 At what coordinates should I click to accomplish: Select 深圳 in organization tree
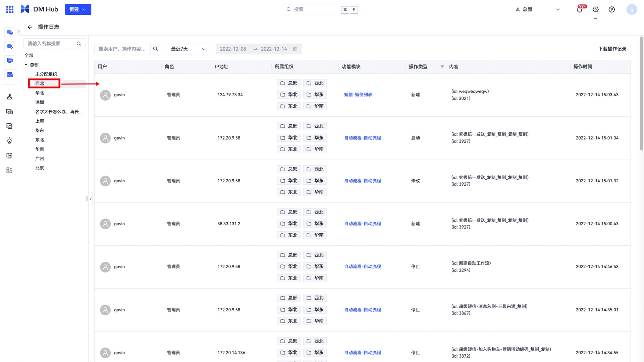[x=40, y=102]
